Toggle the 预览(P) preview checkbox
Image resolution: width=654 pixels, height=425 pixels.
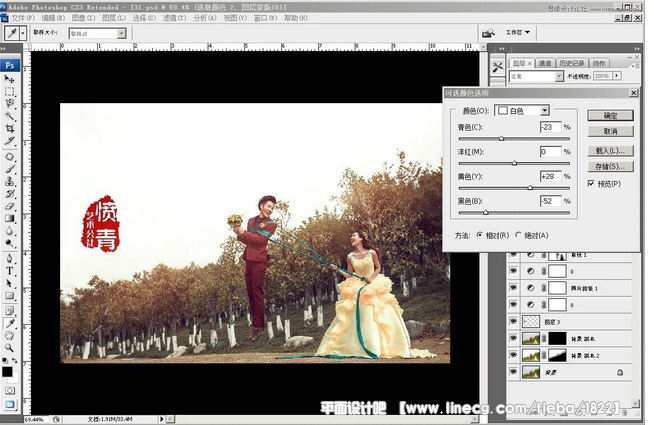click(591, 183)
